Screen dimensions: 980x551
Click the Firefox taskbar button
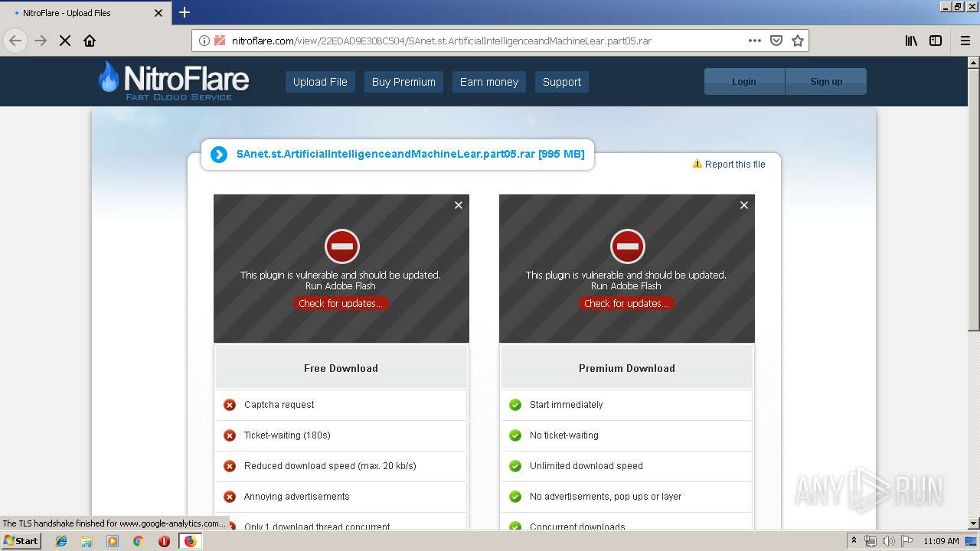[190, 541]
